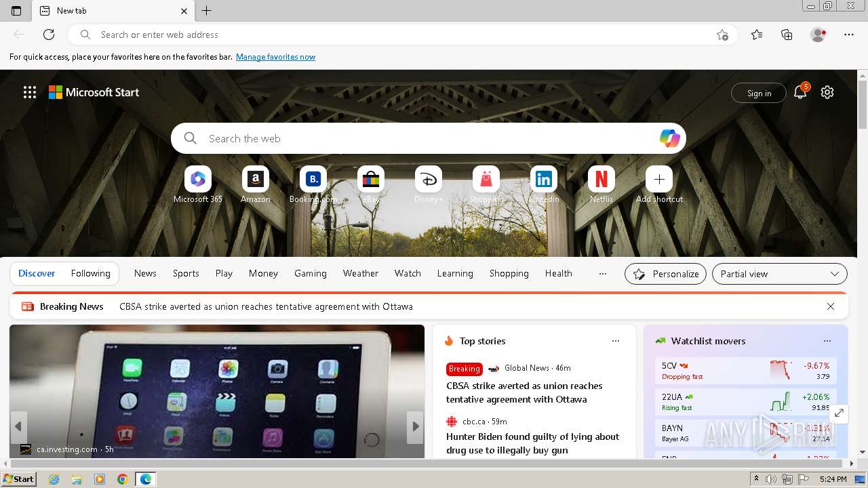Select the Health category
The height and width of the screenshot is (488, 868).
coord(559,274)
